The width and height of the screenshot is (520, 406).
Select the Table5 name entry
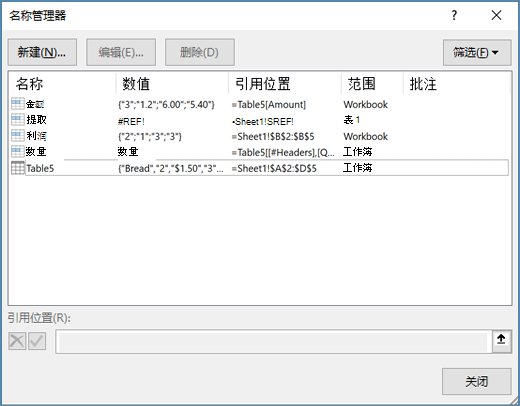(40, 168)
